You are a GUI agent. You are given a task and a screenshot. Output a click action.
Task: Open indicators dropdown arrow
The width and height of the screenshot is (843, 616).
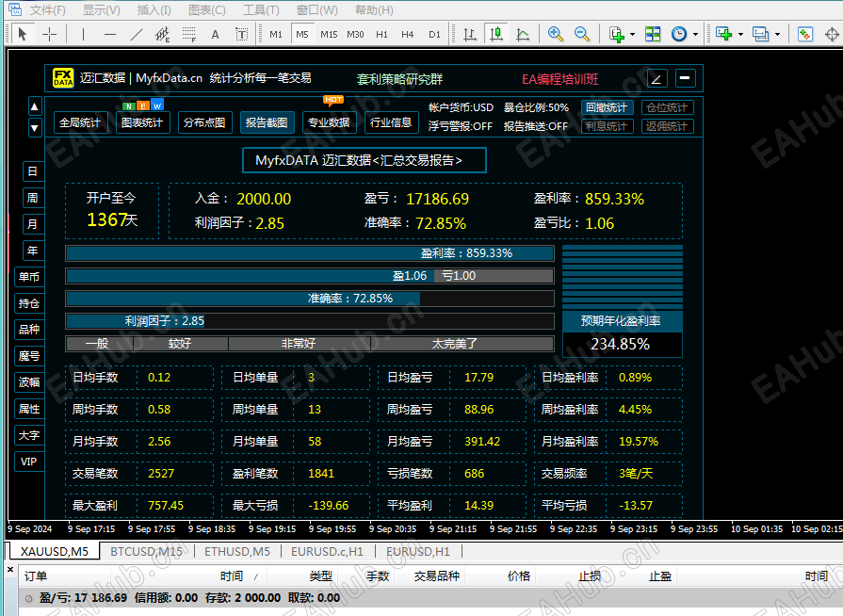click(x=741, y=35)
